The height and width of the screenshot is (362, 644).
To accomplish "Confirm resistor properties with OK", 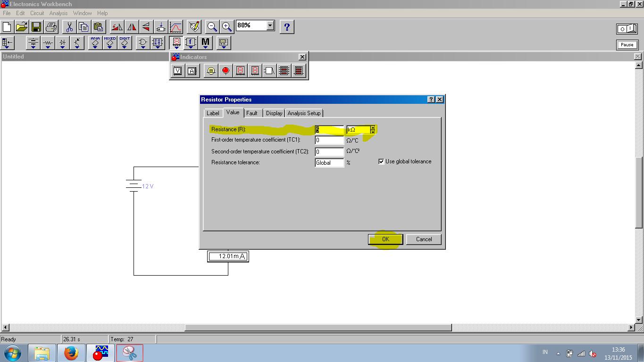I will 385,239.
